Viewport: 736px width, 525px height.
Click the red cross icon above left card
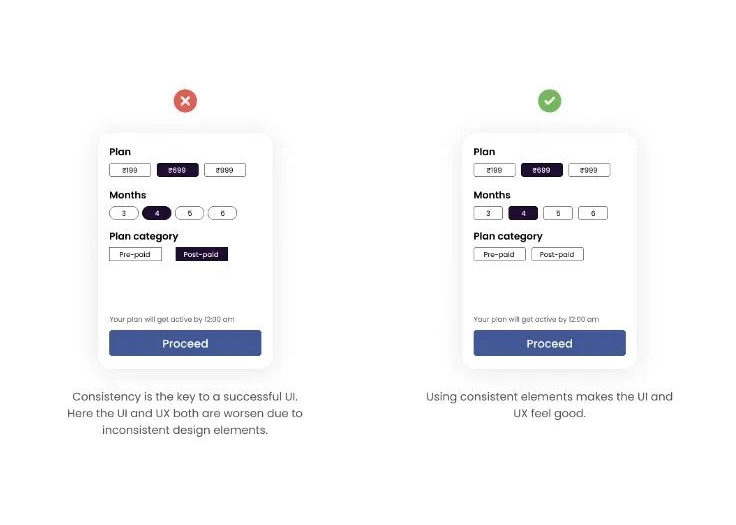185,101
